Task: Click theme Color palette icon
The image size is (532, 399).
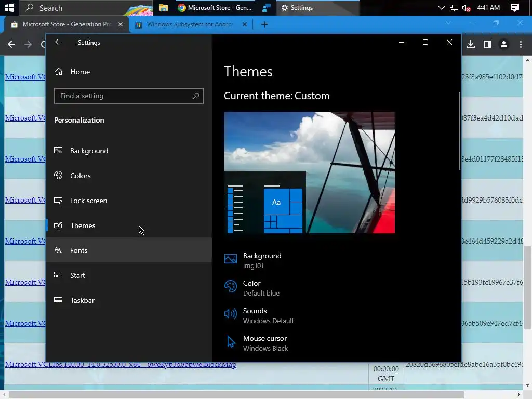Action: coord(230,287)
